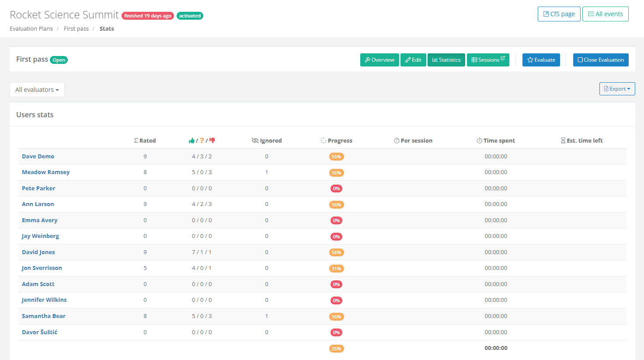This screenshot has height=360, width=644.
Task: Click the Evaluate star button
Action: click(541, 60)
